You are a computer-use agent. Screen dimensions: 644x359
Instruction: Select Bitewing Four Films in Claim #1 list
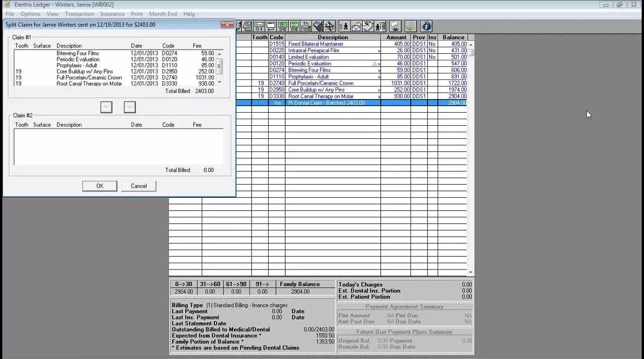tap(115, 53)
